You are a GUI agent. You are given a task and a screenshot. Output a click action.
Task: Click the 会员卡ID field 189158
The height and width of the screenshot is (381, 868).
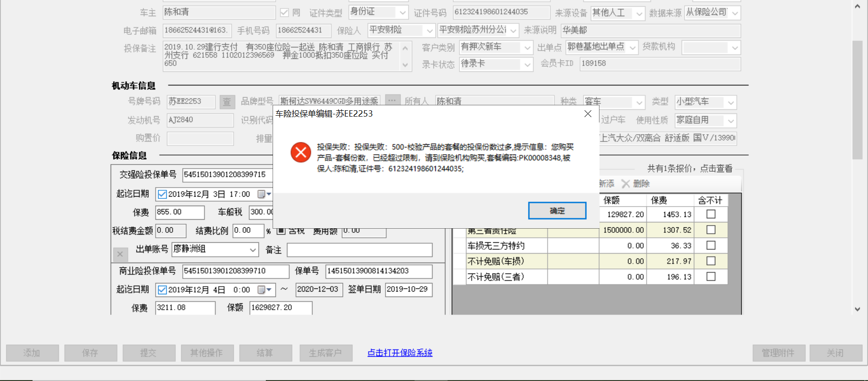click(x=660, y=64)
